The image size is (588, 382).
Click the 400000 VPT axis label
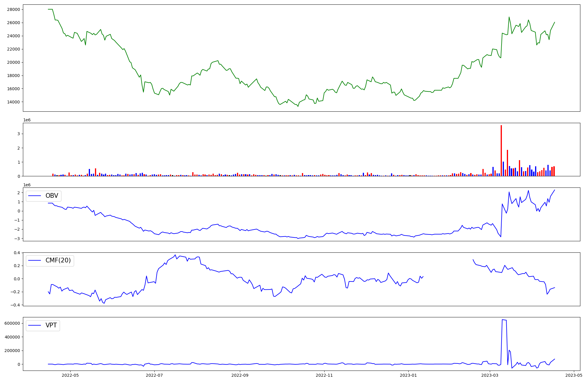coord(12,337)
